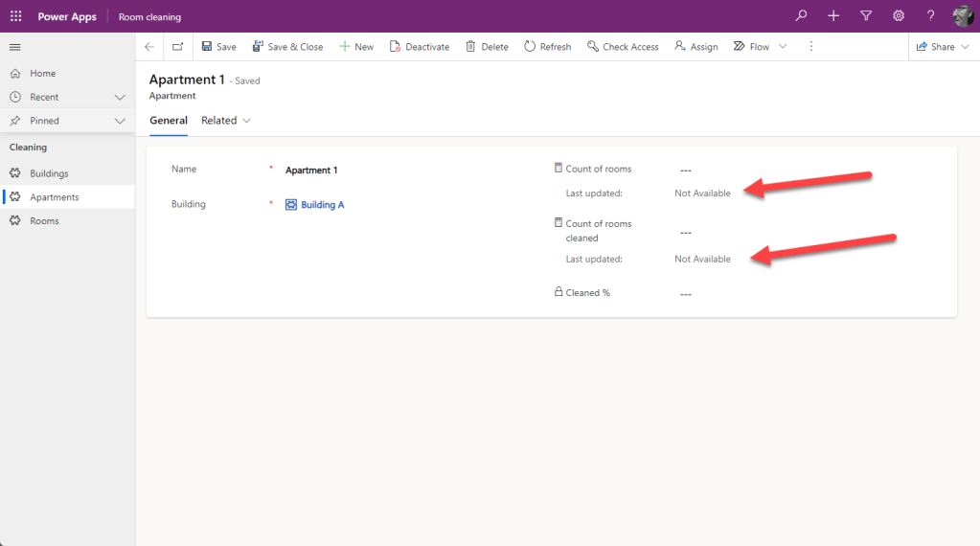Screen dimensions: 980x546
Task: Click the back arrow in command bar
Action: click(x=149, y=47)
